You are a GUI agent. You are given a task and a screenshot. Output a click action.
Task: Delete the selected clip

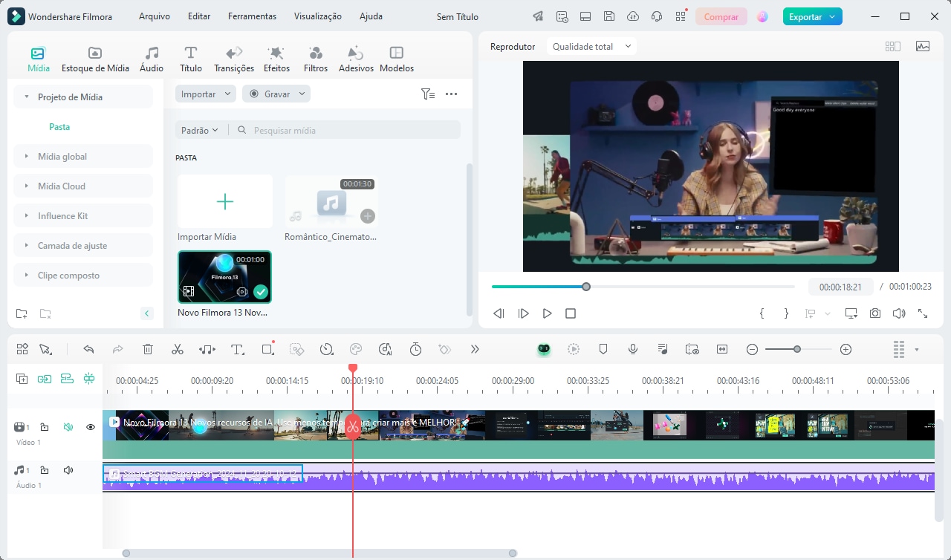coord(148,349)
